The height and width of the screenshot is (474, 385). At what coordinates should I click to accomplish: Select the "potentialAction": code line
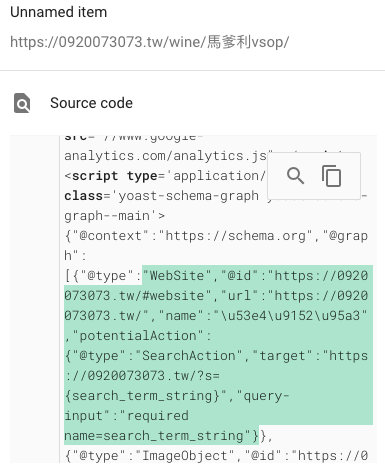pyautogui.click(x=138, y=336)
